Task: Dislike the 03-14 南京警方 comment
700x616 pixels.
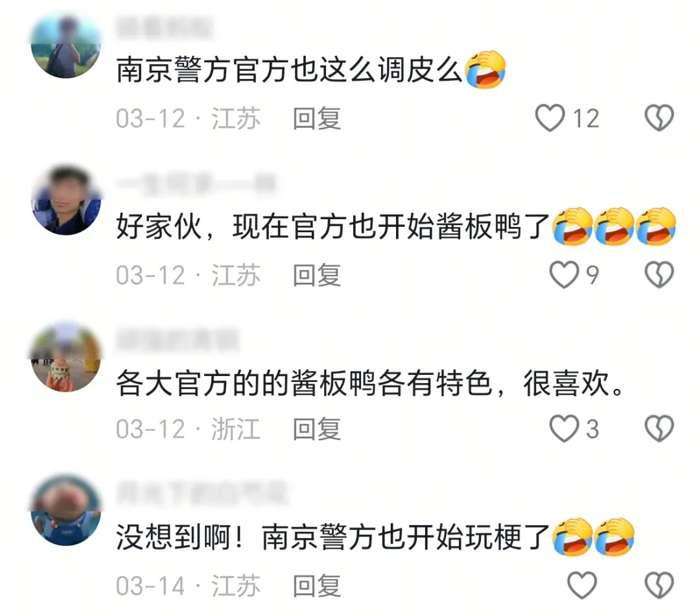Action: (659, 585)
